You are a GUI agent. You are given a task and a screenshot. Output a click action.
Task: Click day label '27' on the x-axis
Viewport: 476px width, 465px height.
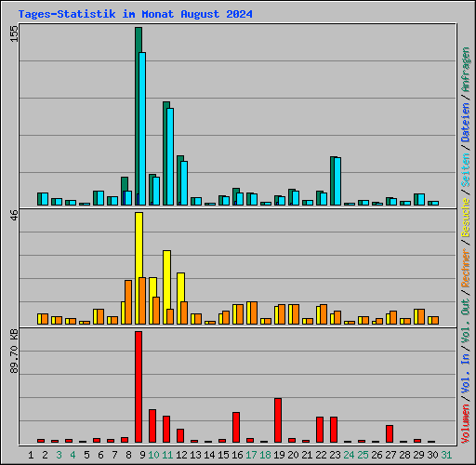coord(390,455)
